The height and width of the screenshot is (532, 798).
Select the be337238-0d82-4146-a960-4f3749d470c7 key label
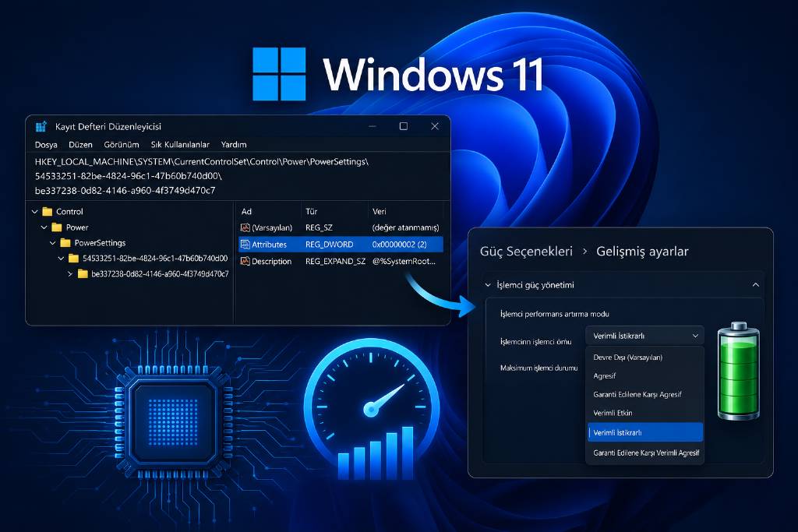(160, 274)
